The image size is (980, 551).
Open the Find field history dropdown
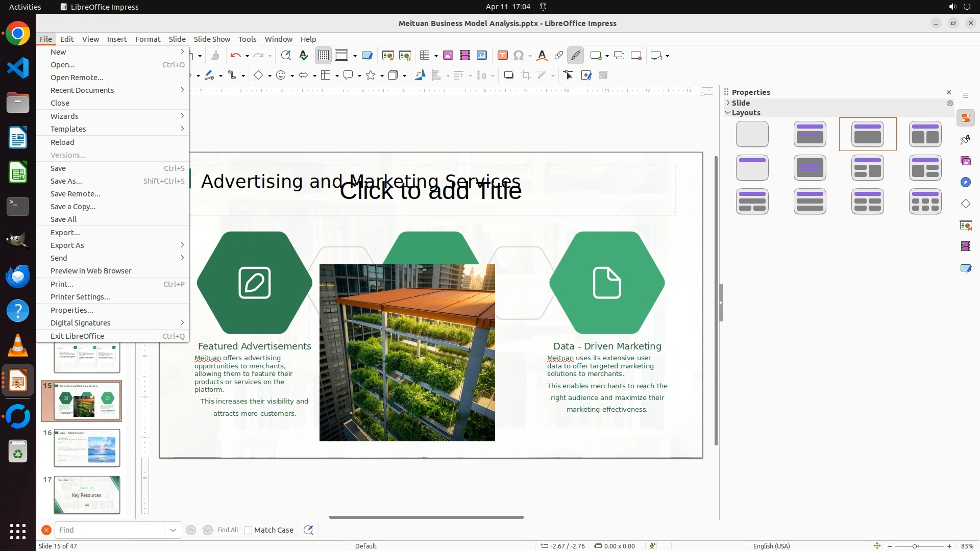[173, 530]
